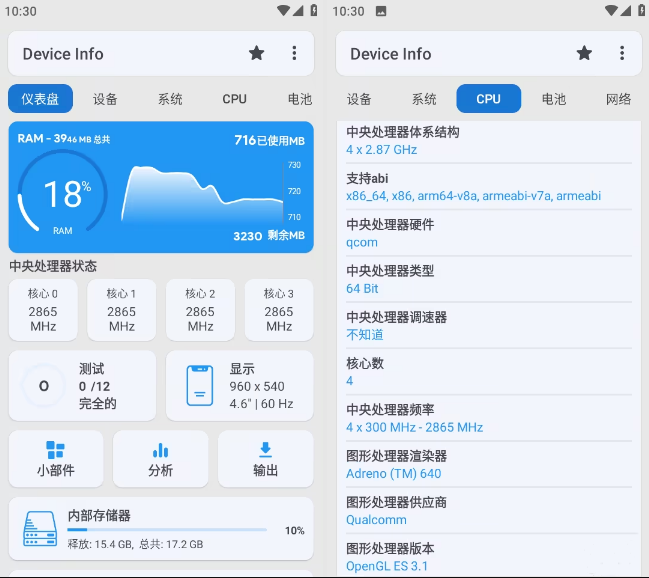
Task: Switch to 网络 tab on right screen
Action: click(618, 99)
